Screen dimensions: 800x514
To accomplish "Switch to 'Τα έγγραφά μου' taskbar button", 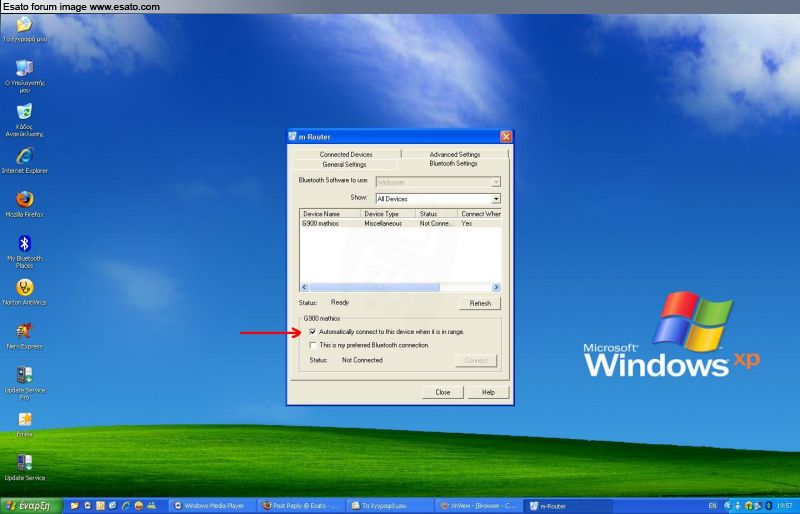I will click(390, 506).
